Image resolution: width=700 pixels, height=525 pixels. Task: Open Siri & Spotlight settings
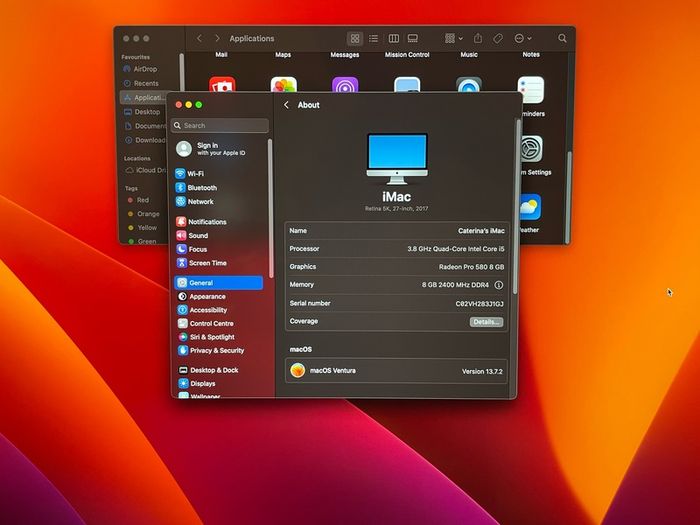coord(206,337)
